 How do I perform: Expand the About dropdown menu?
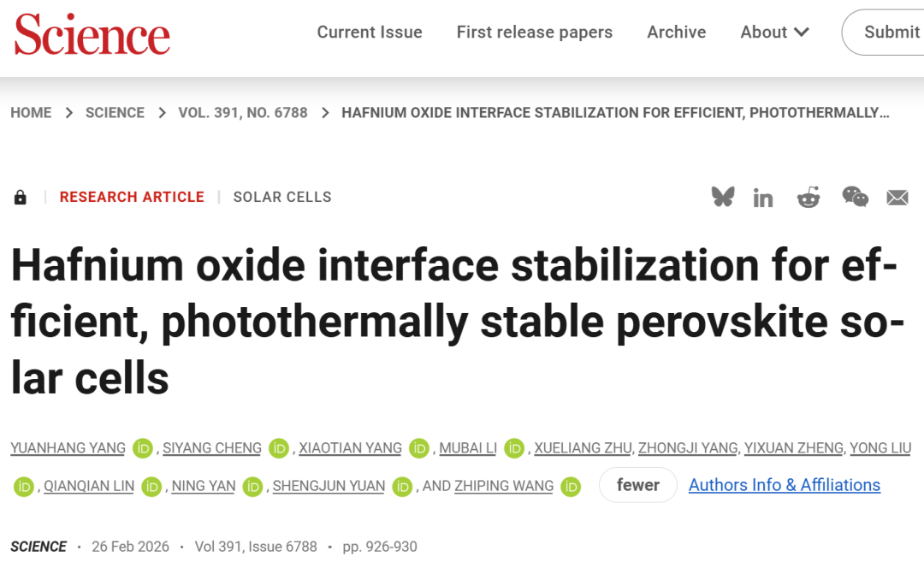(774, 33)
